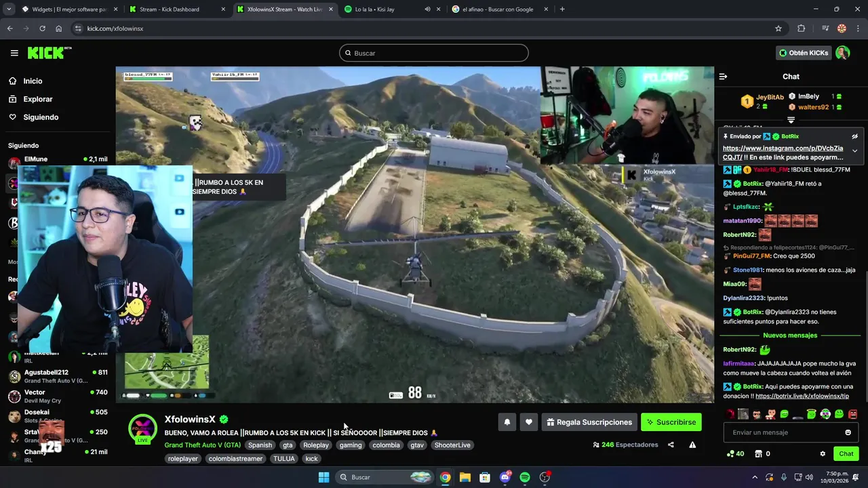
Task: Open the user profile avatar menu
Action: tap(843, 53)
